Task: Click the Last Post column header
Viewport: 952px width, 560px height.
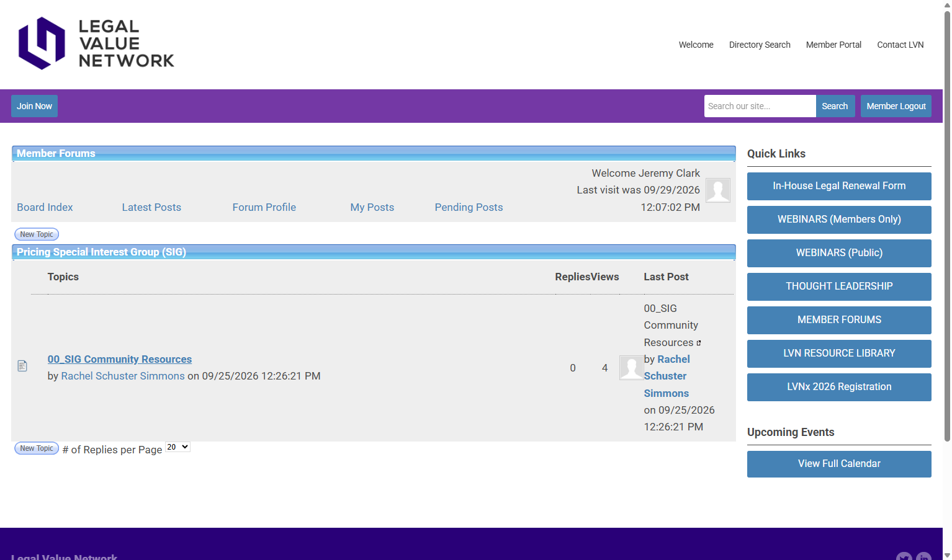Action: click(x=666, y=277)
